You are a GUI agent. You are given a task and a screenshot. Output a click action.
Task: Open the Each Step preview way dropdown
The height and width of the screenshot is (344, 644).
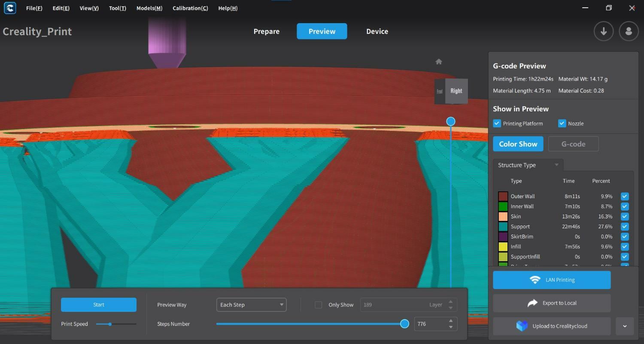252,305
